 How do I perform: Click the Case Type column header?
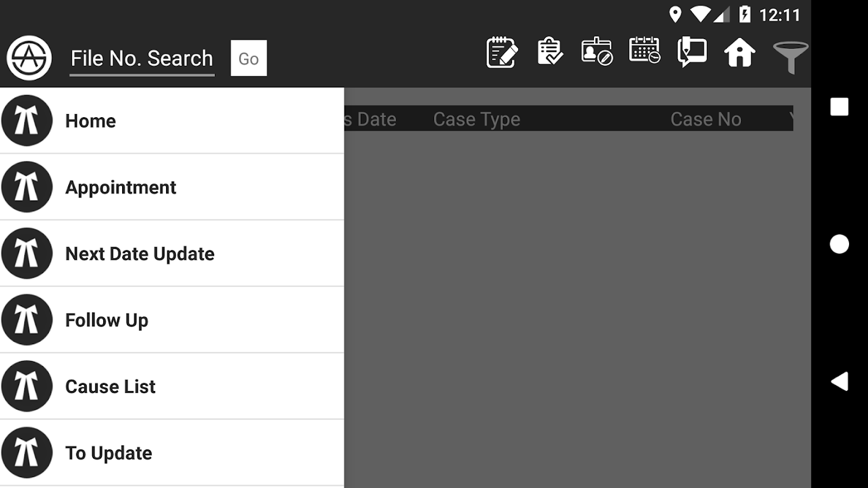point(476,120)
